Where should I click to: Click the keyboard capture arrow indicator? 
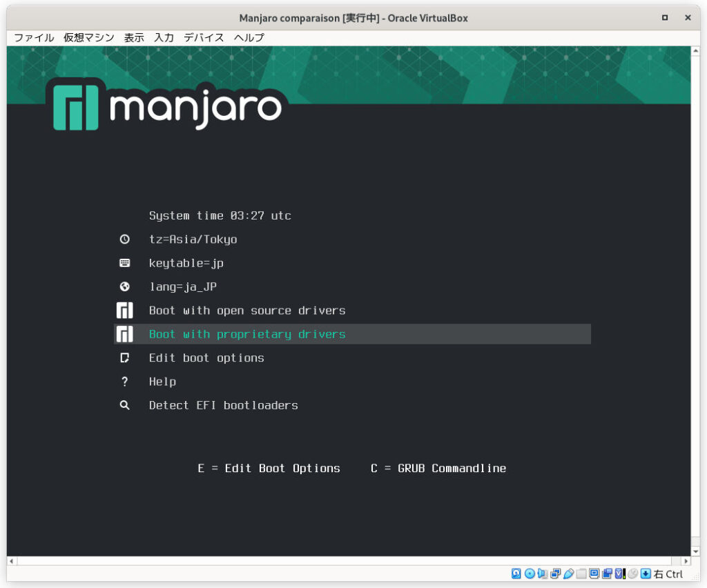(x=646, y=574)
